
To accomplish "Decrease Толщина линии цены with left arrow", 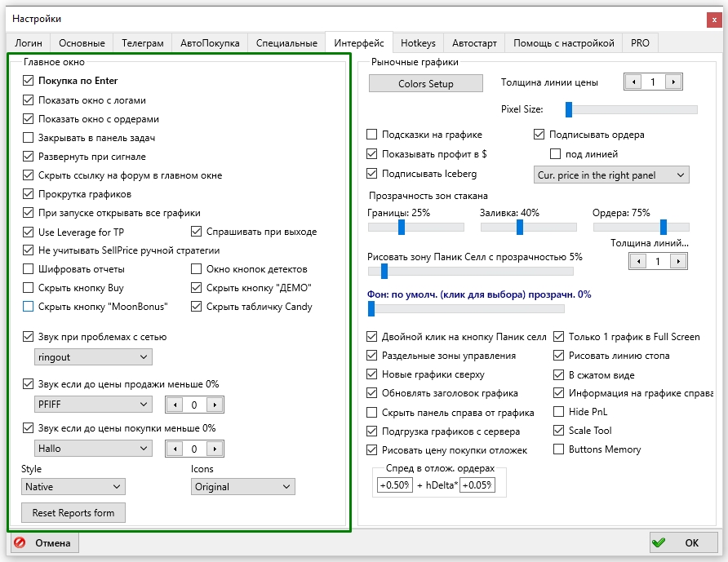I will point(633,82).
